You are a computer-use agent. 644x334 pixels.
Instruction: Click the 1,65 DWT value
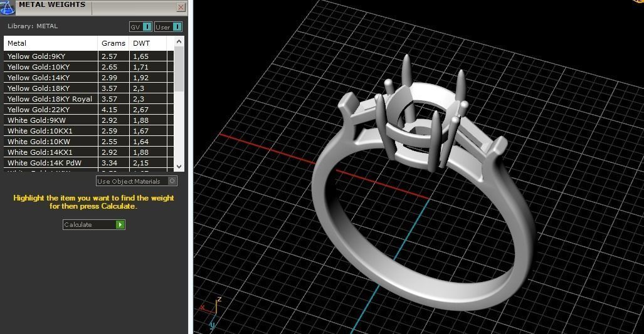coord(140,56)
